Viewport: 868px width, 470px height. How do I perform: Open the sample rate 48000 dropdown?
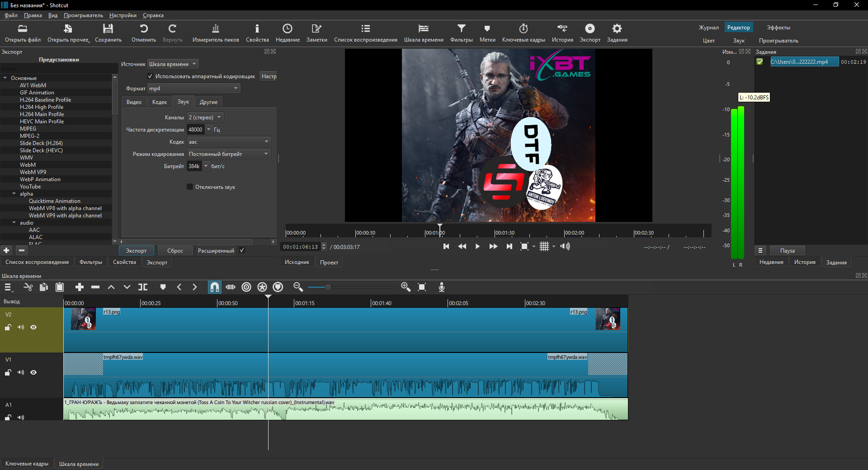tap(209, 130)
